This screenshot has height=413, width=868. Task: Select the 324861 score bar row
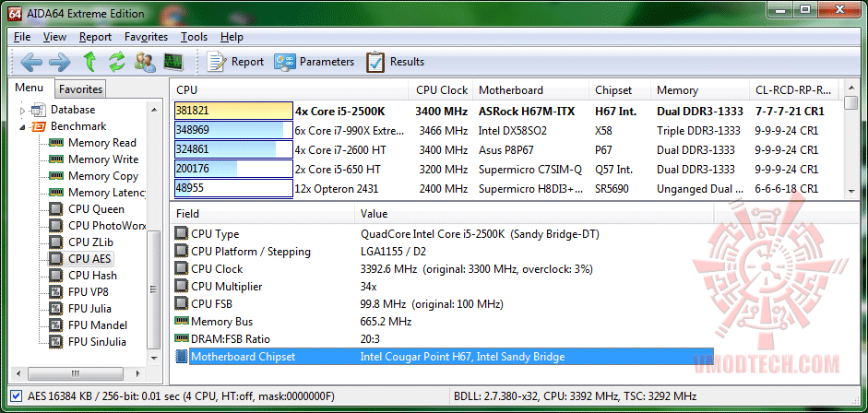(233, 150)
